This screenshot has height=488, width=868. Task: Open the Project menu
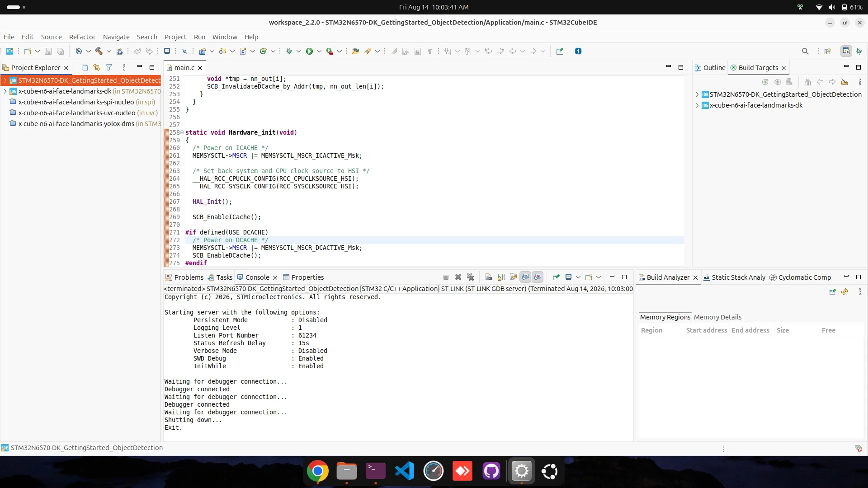[175, 37]
